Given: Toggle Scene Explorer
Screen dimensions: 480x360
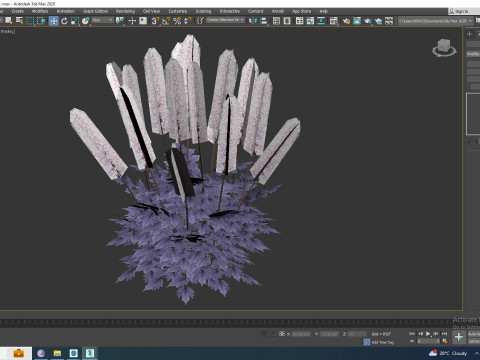Looking at the screenshot, I should click(x=276, y=21).
